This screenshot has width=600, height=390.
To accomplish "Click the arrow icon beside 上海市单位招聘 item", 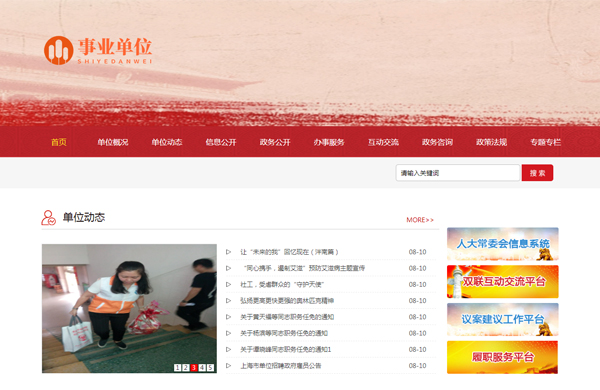I will [x=228, y=366].
